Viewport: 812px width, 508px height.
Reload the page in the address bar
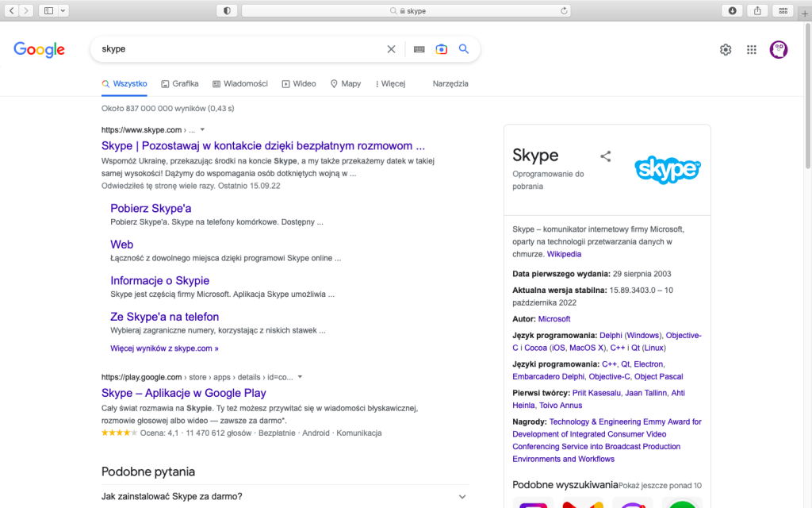565,11
